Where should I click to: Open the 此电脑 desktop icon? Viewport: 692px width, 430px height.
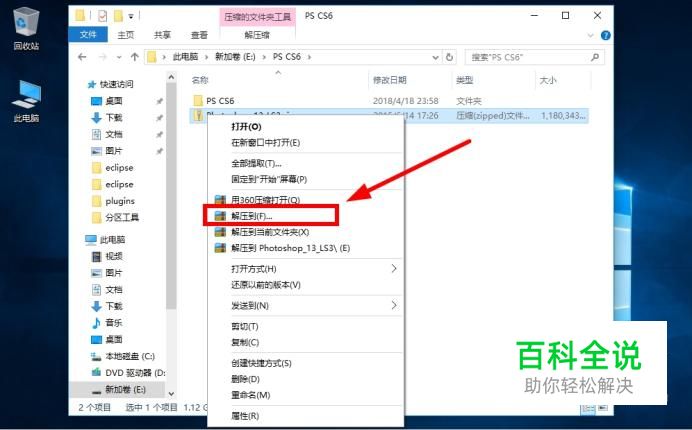[26, 101]
